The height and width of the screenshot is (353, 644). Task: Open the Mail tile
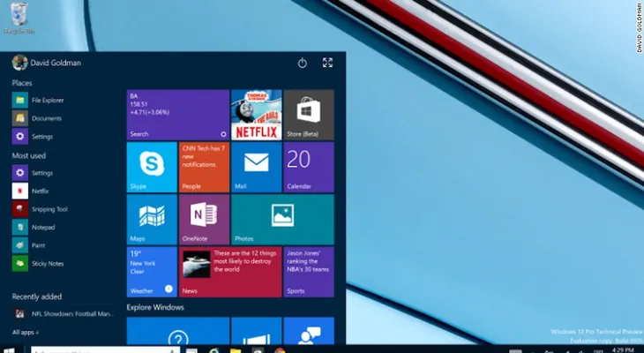pyautogui.click(x=257, y=168)
